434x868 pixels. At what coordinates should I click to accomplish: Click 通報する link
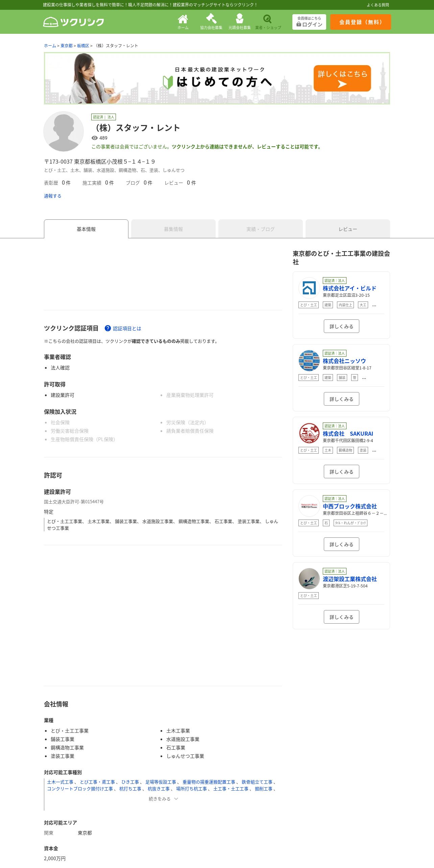53,196
